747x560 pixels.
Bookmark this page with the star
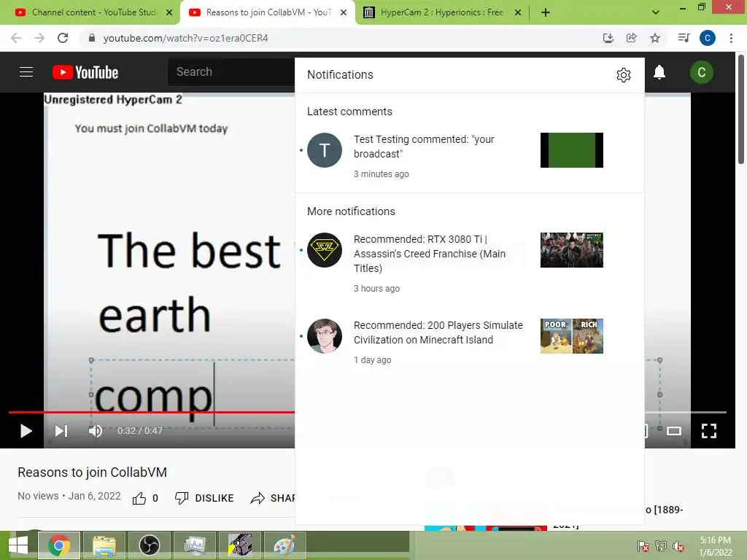pyautogui.click(x=655, y=38)
